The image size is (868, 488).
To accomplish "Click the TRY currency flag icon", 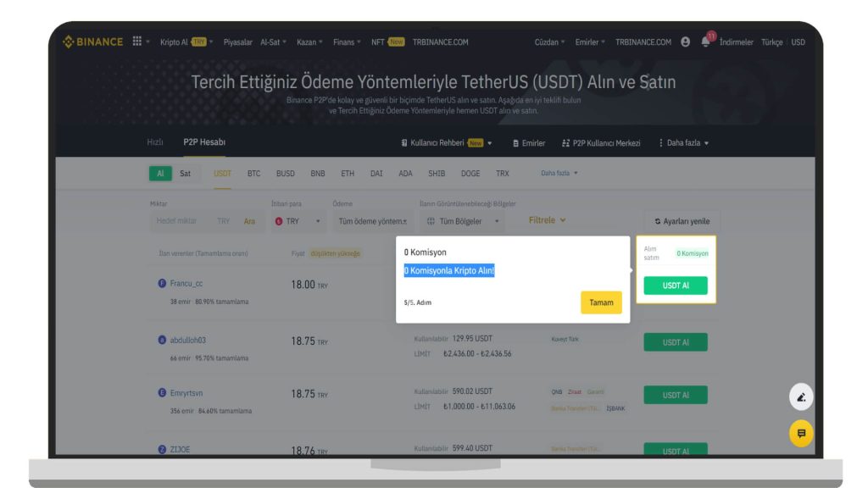I will tap(279, 221).
